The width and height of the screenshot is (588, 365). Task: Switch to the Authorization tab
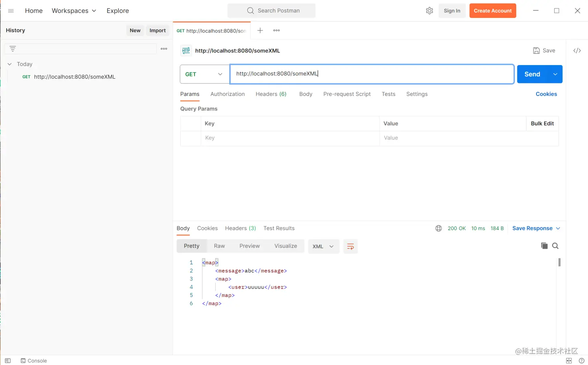[x=227, y=94]
